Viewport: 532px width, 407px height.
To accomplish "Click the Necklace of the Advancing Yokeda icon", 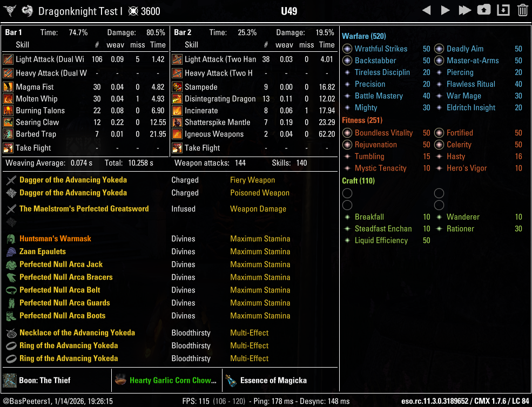I will (11, 333).
